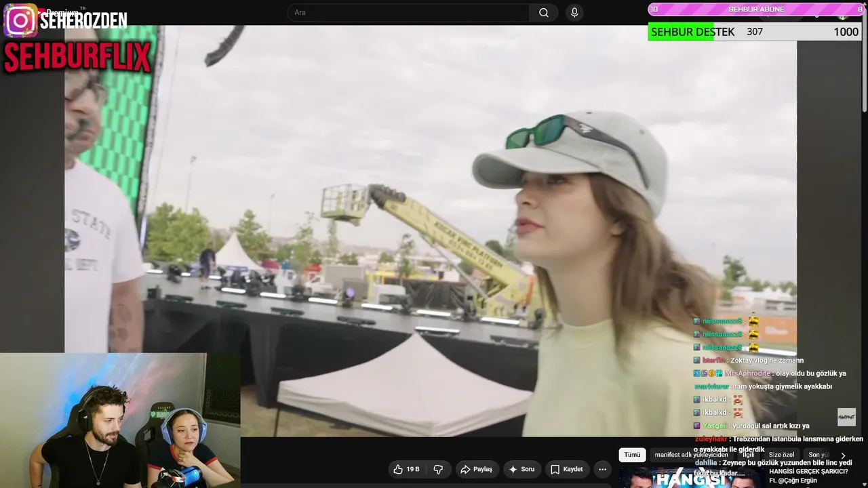Select the 'İlgili' filter chip
This screenshot has height=488, width=868.
(749, 455)
